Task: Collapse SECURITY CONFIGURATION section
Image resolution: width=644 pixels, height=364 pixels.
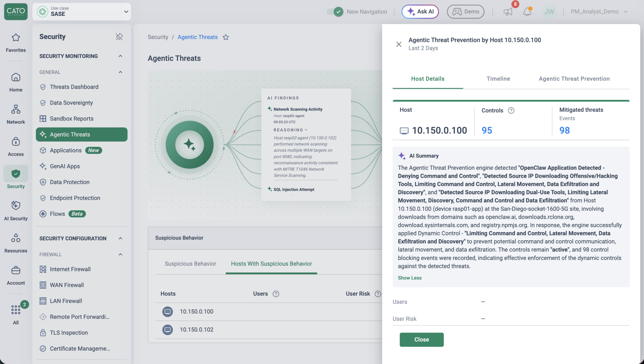Action: coord(120,238)
